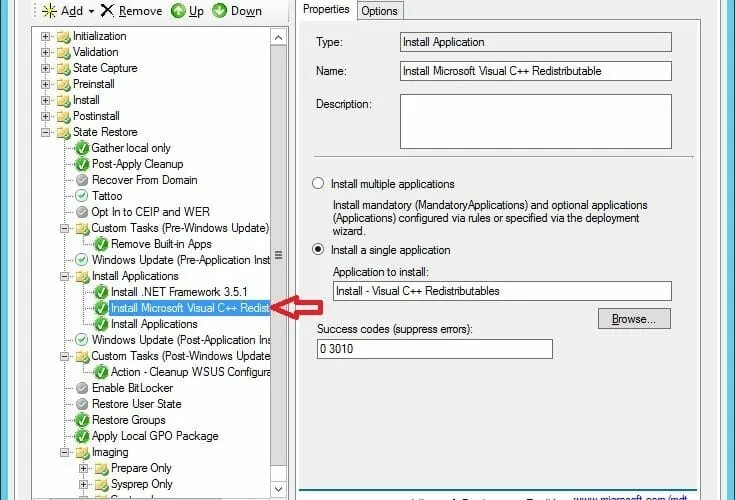The image size is (735, 500).
Task: Select the Enable BitLocker step
Action: tap(132, 388)
